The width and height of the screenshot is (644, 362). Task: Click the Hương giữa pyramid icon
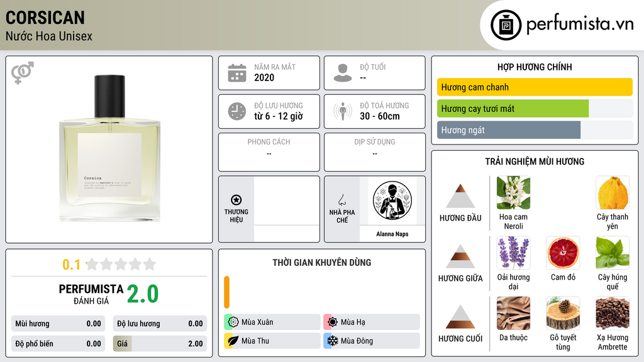(x=460, y=256)
